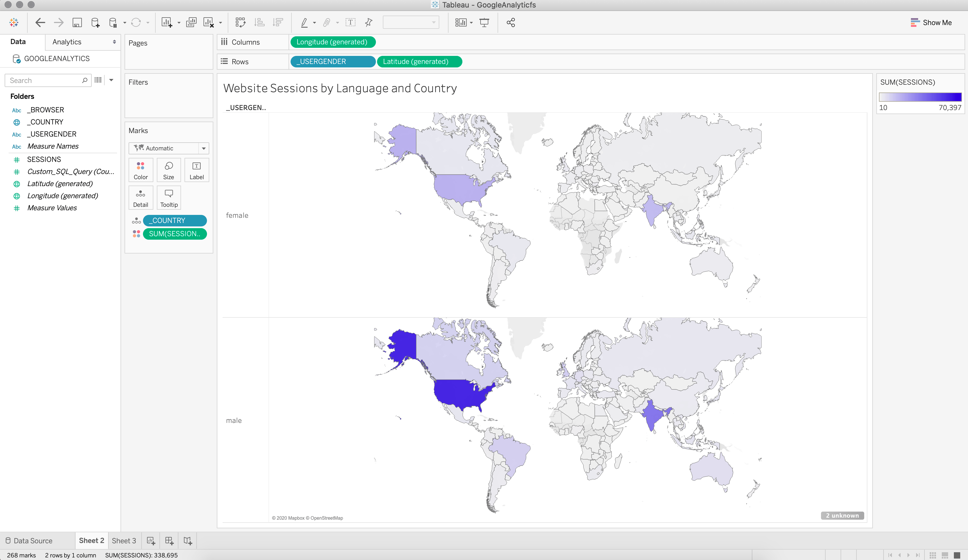Open the Analytics pane tab
The image size is (968, 560).
[67, 42]
